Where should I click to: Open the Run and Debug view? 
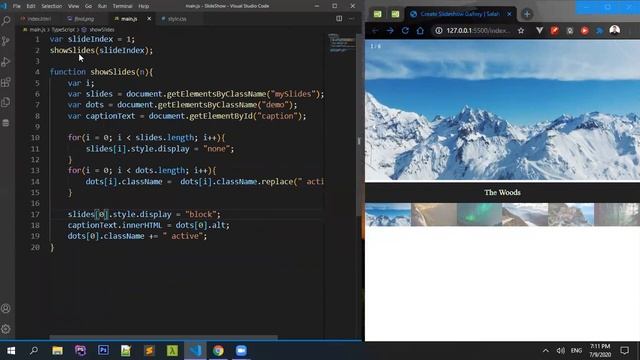coord(6,62)
